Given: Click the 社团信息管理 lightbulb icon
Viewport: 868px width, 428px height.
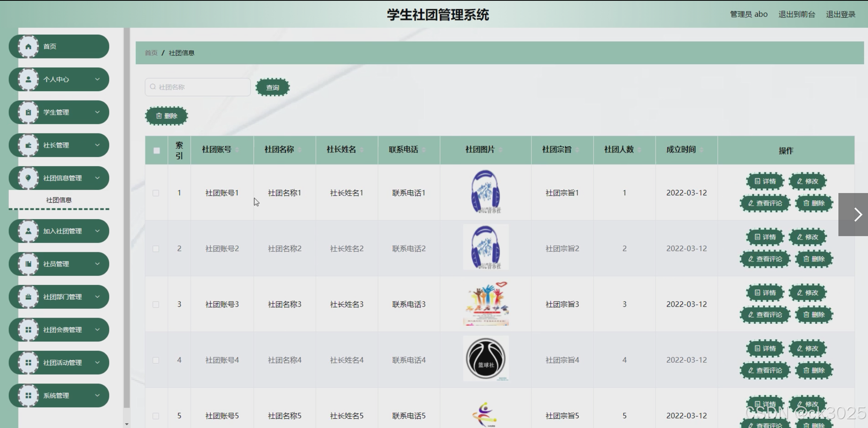Looking at the screenshot, I should 28,178.
